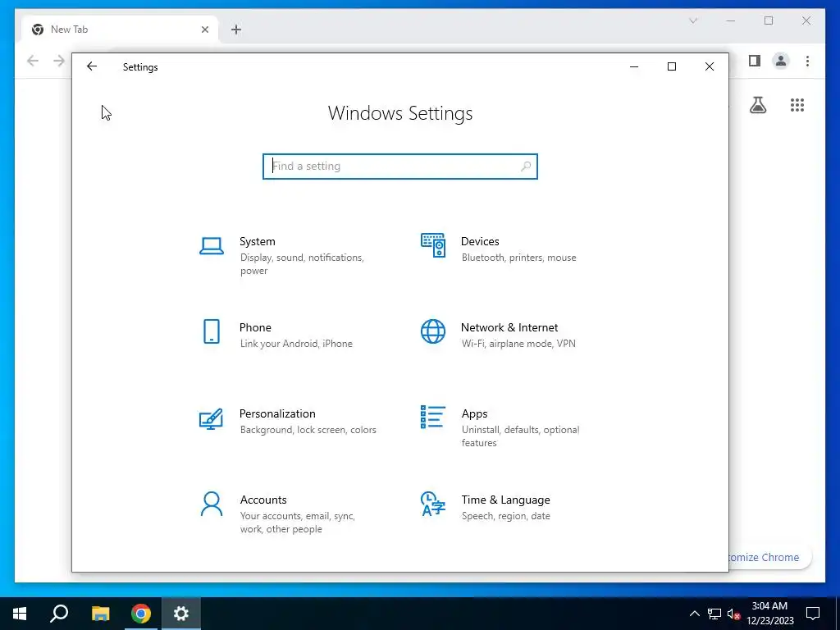840x630 pixels.
Task: Click Chrome's back navigation arrow
Action: pyautogui.click(x=33, y=61)
